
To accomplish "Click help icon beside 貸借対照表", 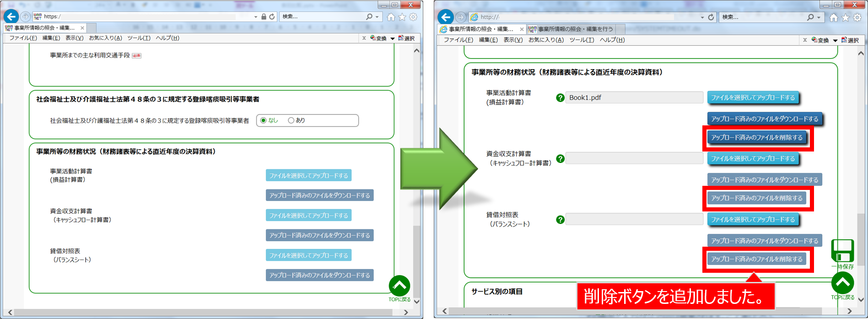I will tap(560, 220).
